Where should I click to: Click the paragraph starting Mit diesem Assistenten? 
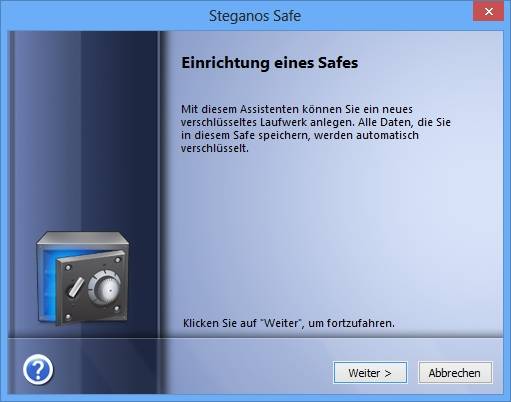(316, 128)
